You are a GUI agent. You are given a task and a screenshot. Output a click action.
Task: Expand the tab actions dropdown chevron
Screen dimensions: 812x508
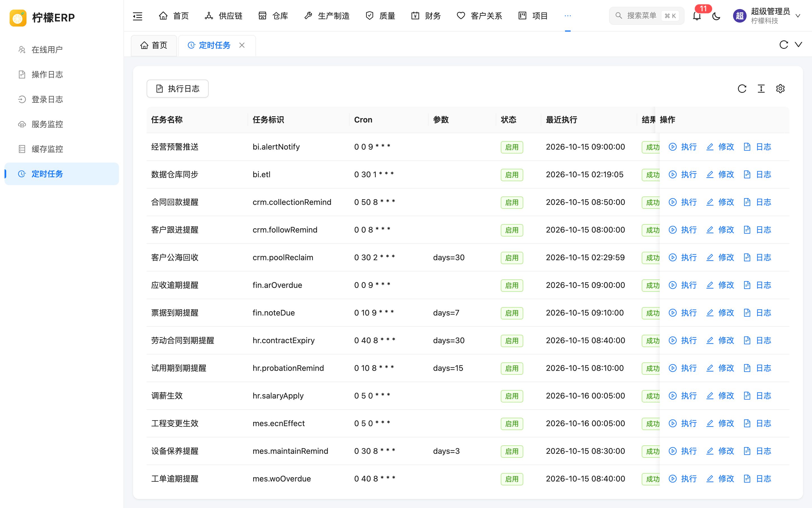click(798, 44)
